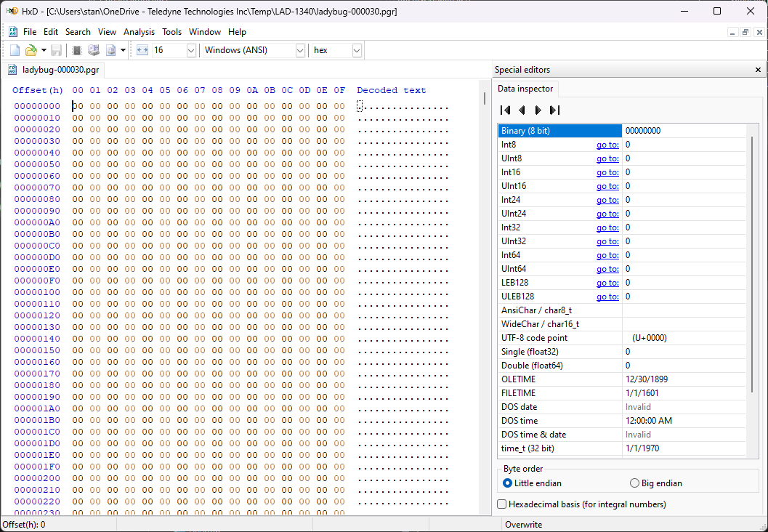Image resolution: width=768 pixels, height=532 pixels.
Task: Click the hex view vertical scrollbar thumb
Action: 485,98
